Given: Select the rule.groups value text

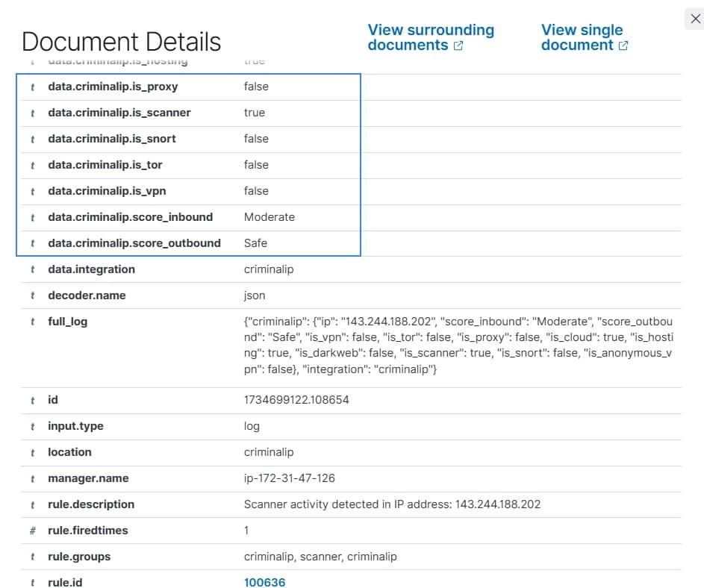Looking at the screenshot, I should point(320,557).
